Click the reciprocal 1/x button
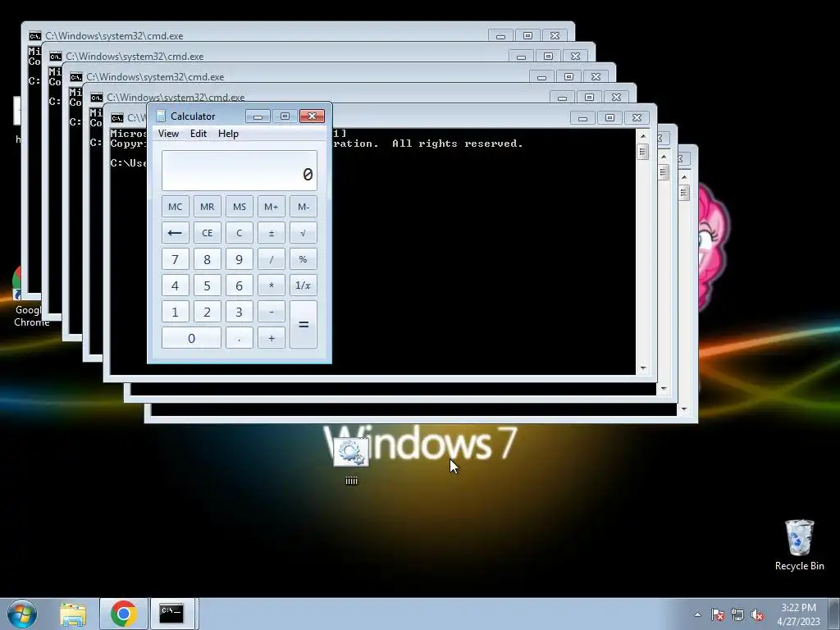Image resolution: width=840 pixels, height=630 pixels. tap(304, 285)
